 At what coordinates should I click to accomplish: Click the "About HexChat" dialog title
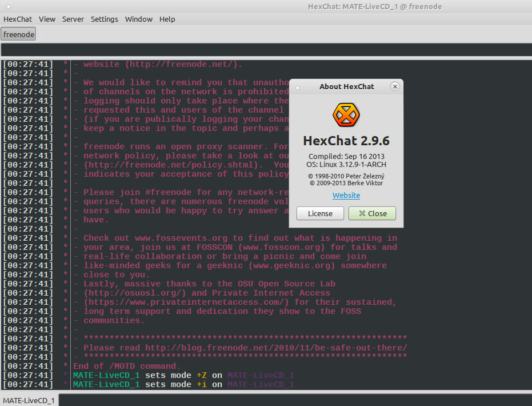346,86
